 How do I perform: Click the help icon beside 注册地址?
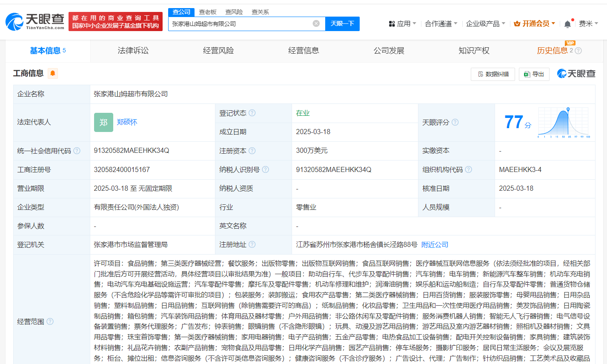click(x=252, y=245)
